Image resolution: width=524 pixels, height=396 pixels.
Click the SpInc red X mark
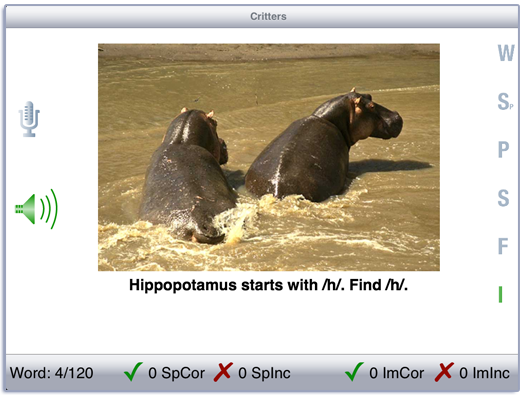[x=223, y=372]
